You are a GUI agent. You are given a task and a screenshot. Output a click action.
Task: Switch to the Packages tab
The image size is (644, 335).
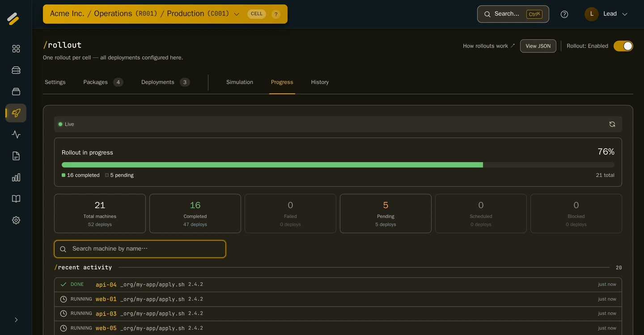coord(103,82)
